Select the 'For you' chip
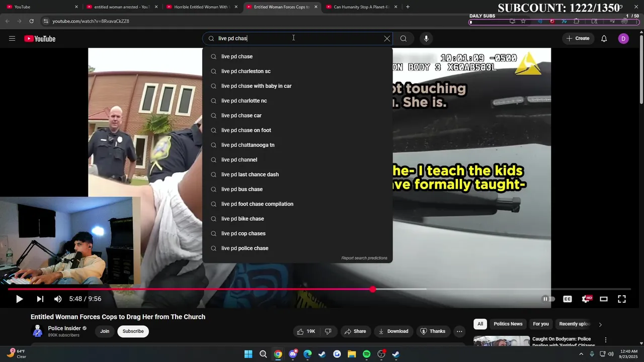 point(541,324)
